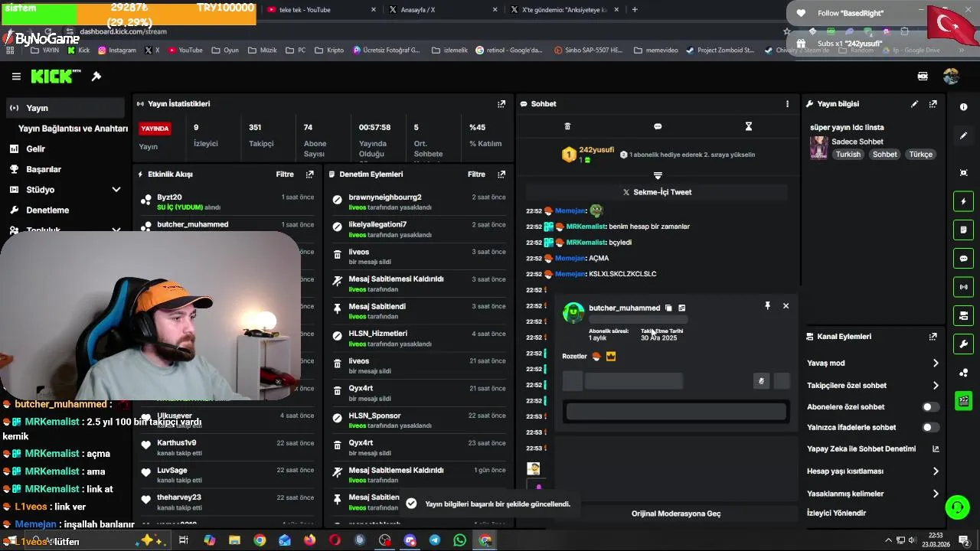Click the info icon in right sidebar

tap(964, 107)
